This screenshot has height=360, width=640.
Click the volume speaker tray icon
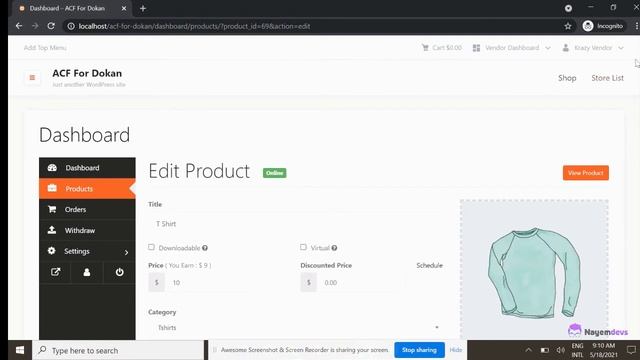pos(560,350)
